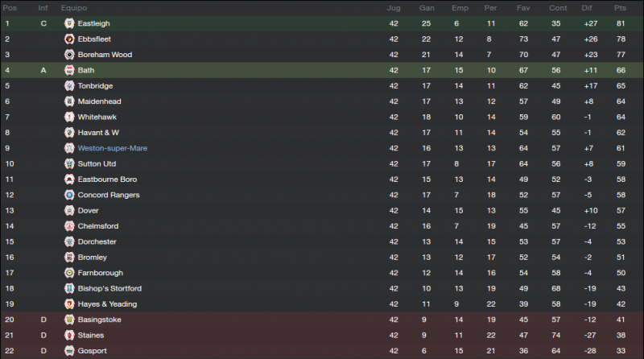Click the Eastleigh club badge icon
This screenshot has height=359, width=644.
(69, 23)
